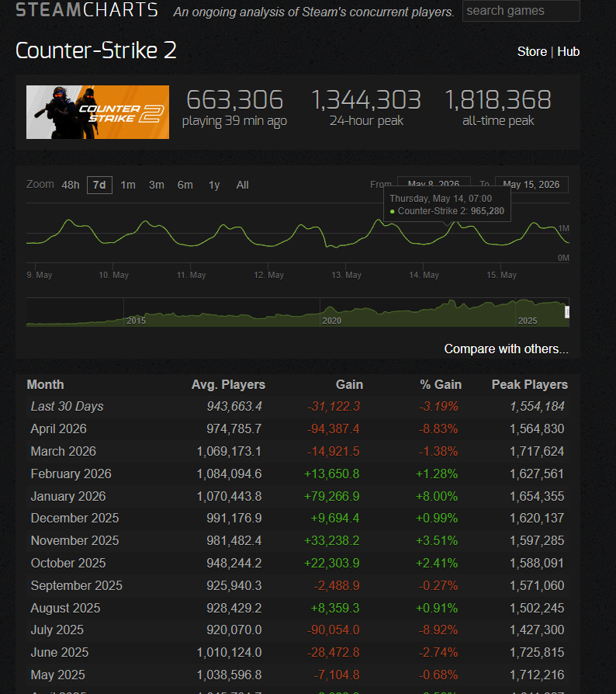The image size is (616, 694).
Task: Click the +79,266.9 gain cell
Action: point(331,497)
